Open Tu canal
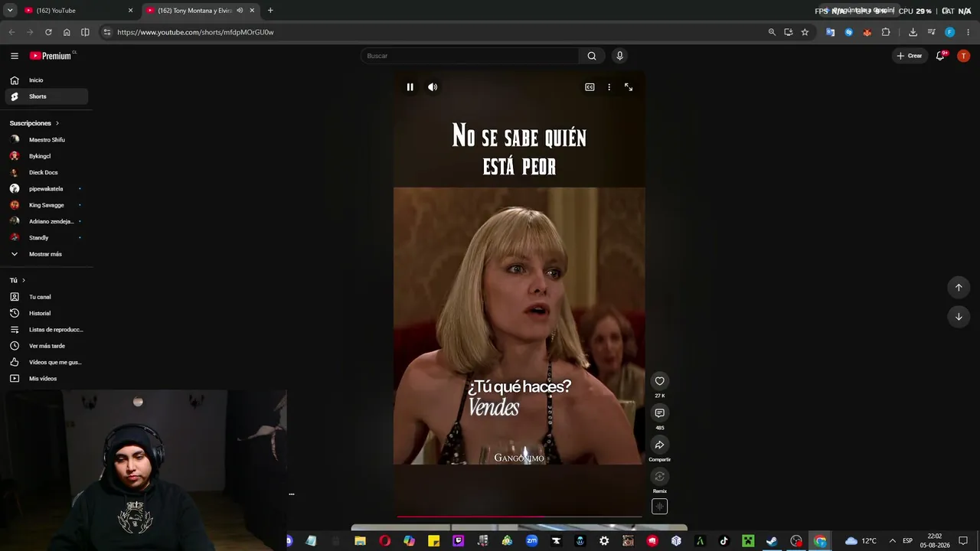 tap(47, 297)
